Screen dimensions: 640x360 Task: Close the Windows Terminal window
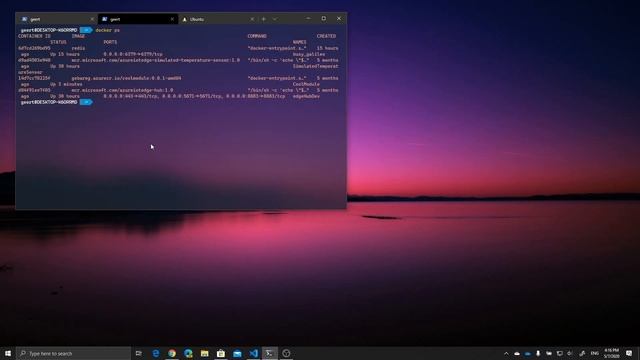pos(339,18)
